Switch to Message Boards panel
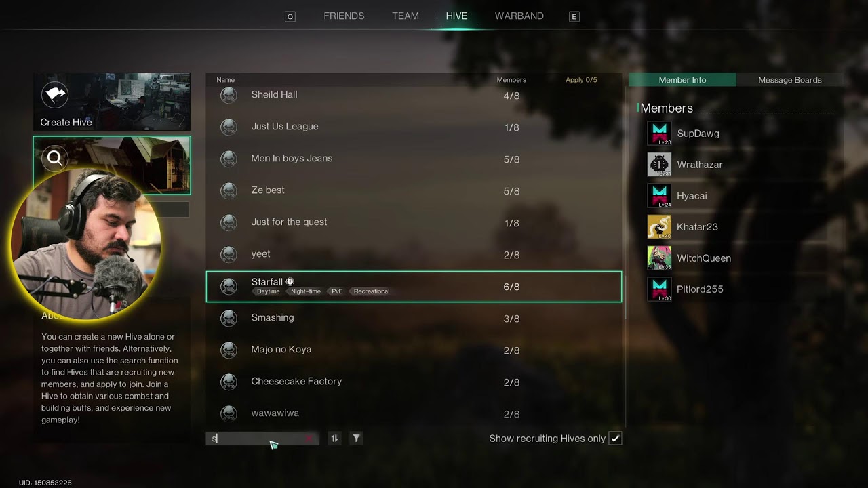 tap(790, 80)
